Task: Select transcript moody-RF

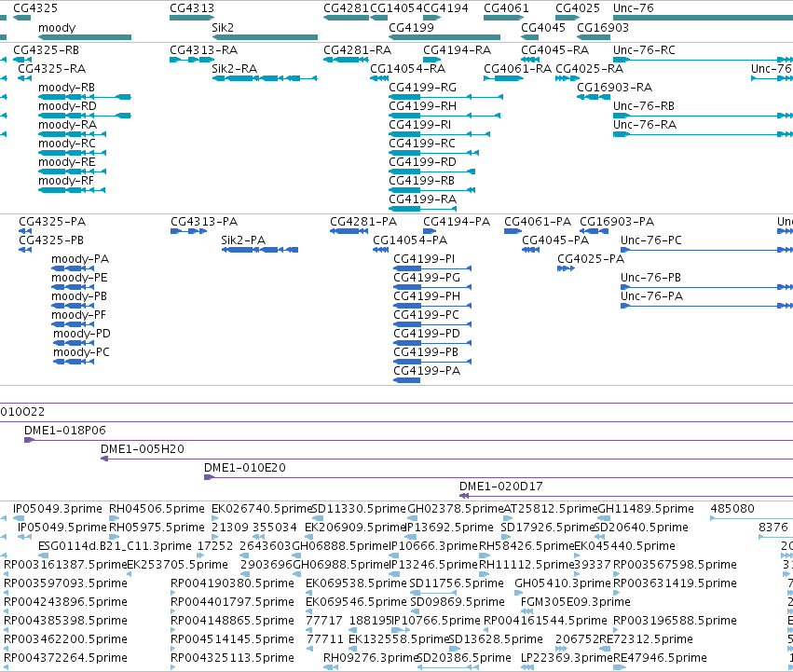Action: [x=72, y=190]
